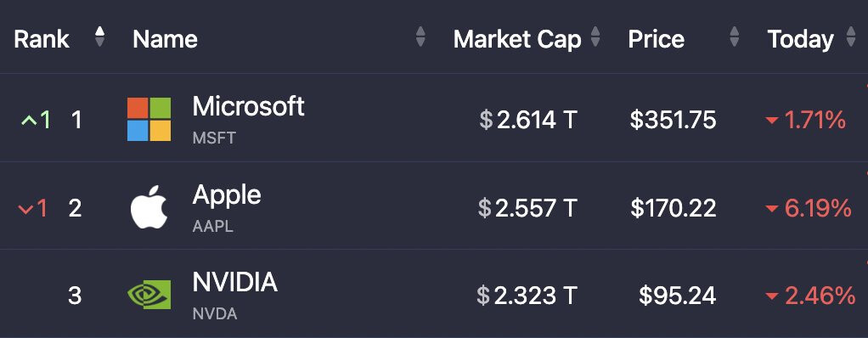
Task: Click the Today column header
Action: coord(800,39)
